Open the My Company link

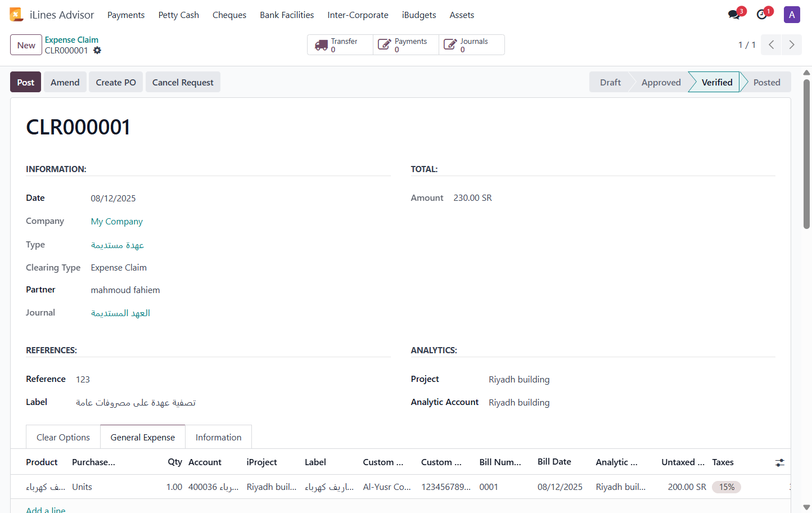[117, 222]
